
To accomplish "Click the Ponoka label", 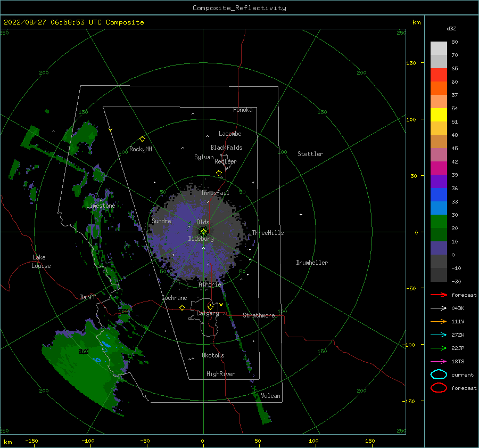I will 243,110.
